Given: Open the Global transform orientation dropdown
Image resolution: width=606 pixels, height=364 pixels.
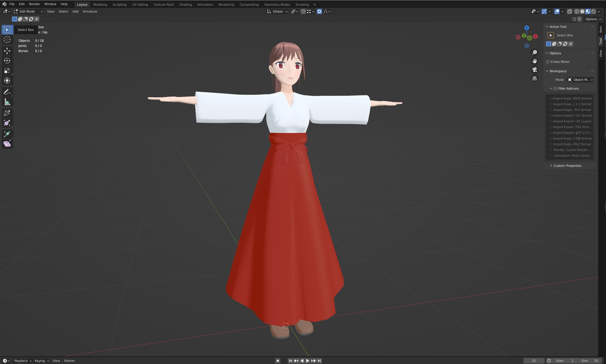Looking at the screenshot, I should point(277,11).
